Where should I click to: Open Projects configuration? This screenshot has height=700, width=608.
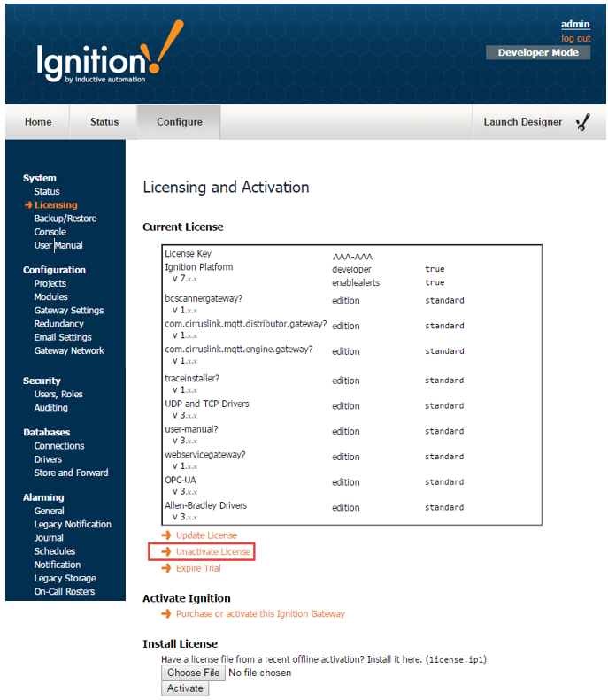point(50,283)
